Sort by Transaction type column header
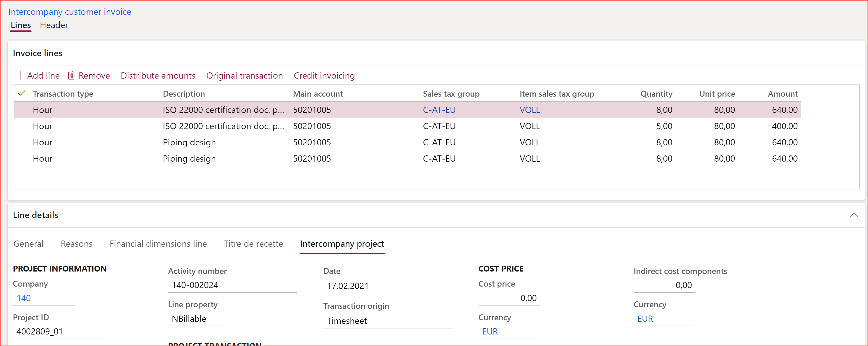This screenshot has width=868, height=346. [63, 94]
